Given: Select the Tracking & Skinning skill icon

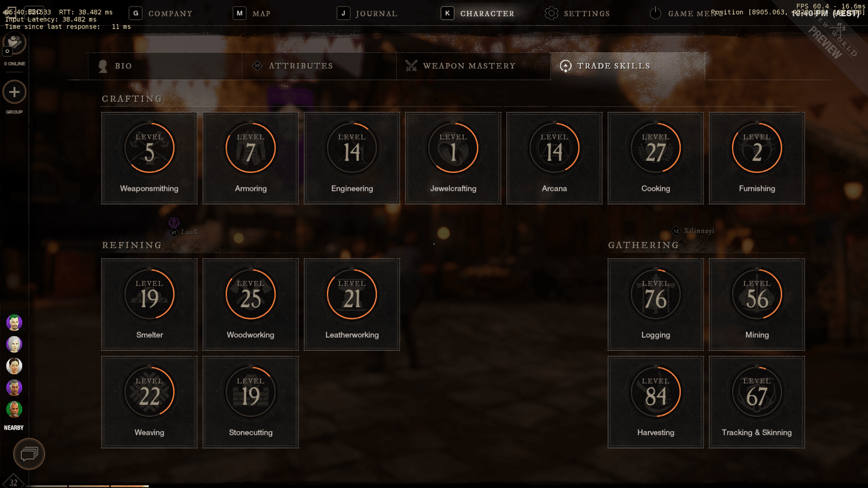Looking at the screenshot, I should (757, 392).
